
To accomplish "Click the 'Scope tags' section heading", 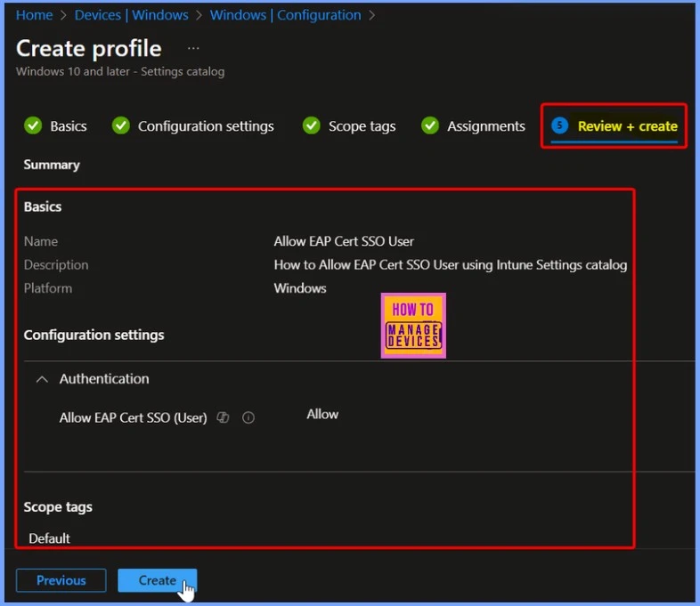I will point(58,507).
